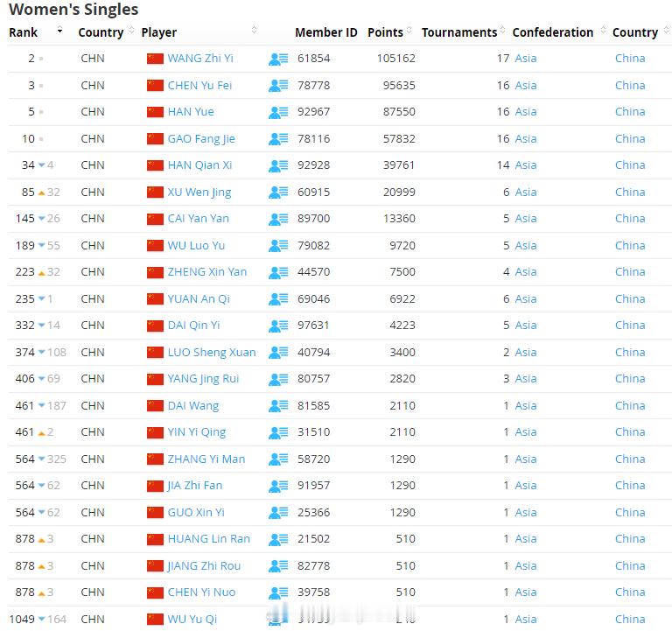Open player page for WU Yu Qi
This screenshot has height=631, width=672.
pyautogui.click(x=192, y=619)
